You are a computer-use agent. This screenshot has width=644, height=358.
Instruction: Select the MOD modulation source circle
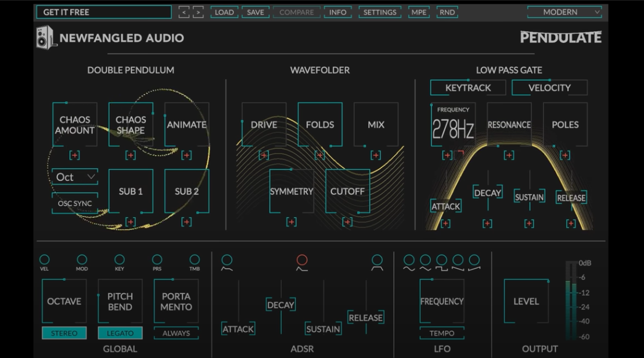(x=82, y=259)
